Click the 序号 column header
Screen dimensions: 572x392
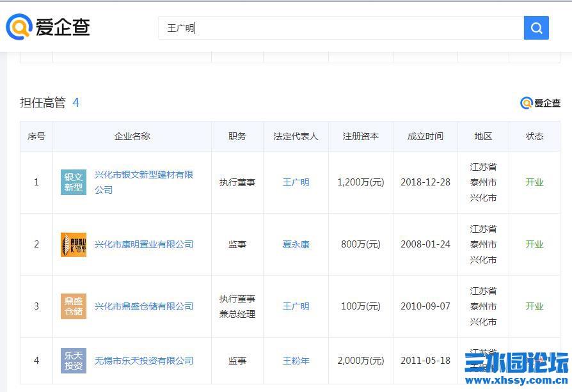(36, 136)
